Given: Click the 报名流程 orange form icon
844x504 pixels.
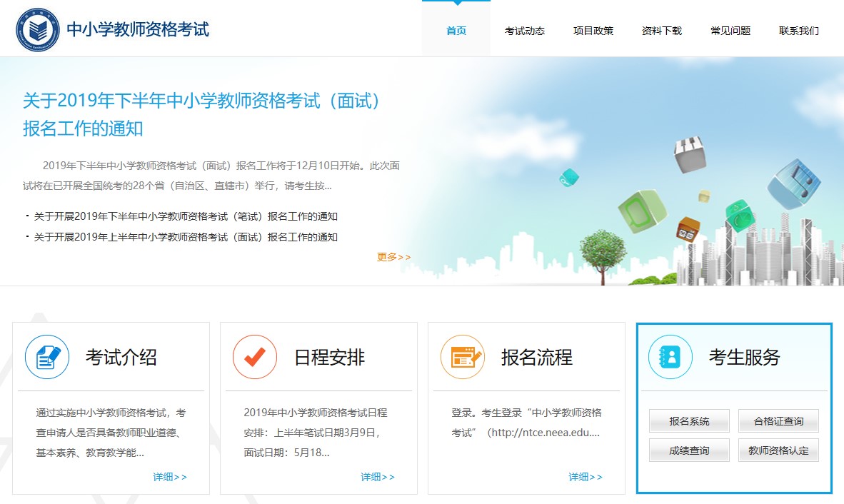Looking at the screenshot, I should pyautogui.click(x=463, y=357).
